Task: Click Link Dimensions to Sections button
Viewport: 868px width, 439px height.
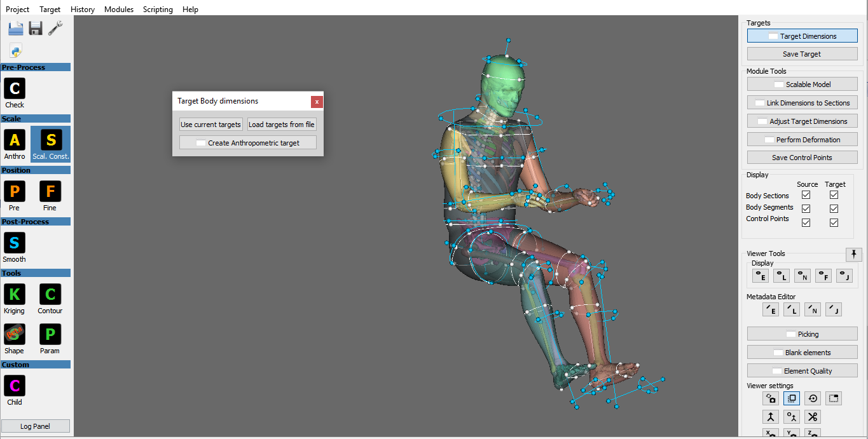Action: click(x=803, y=103)
